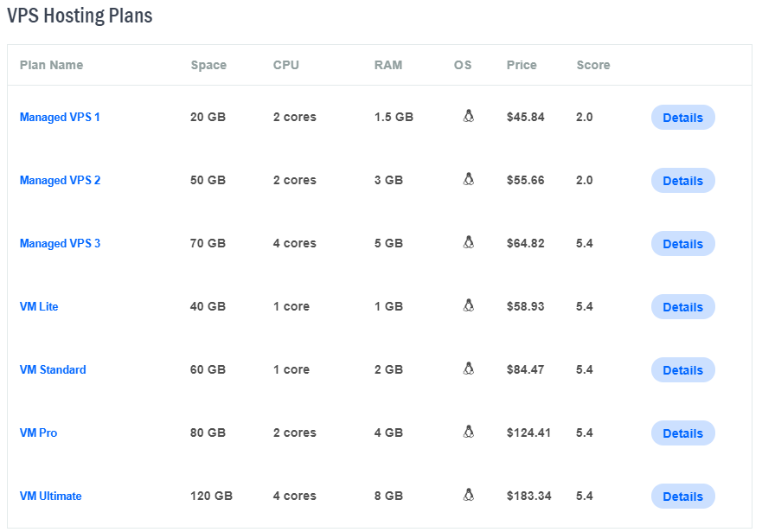Open the VM Lite plan link
Image resolution: width=762 pixels, height=532 pixels.
39,306
